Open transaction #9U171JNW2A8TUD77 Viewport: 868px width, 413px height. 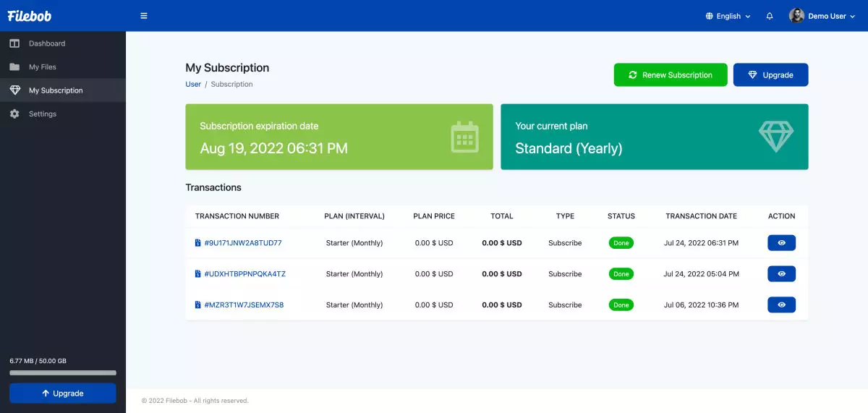click(243, 243)
